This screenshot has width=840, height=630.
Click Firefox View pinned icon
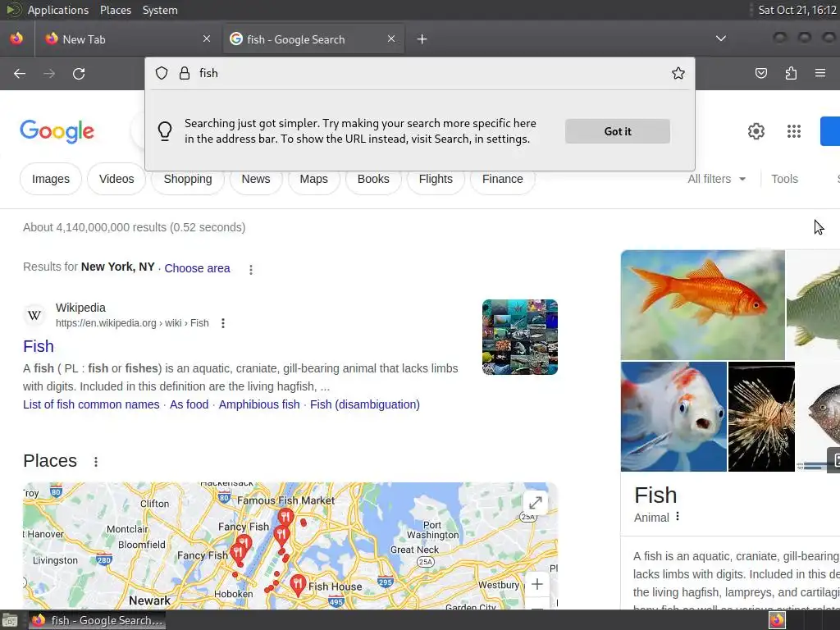pyautogui.click(x=16, y=39)
